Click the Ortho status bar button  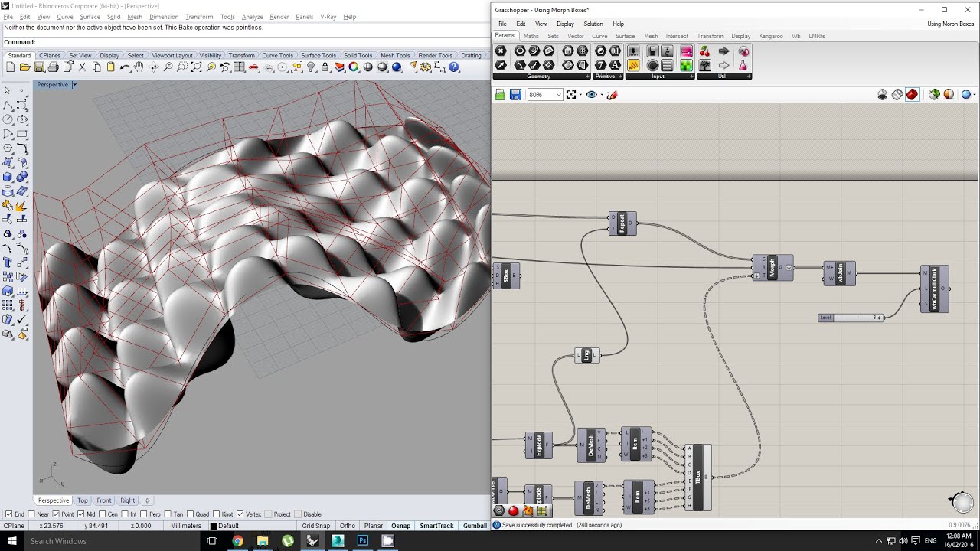click(x=348, y=526)
